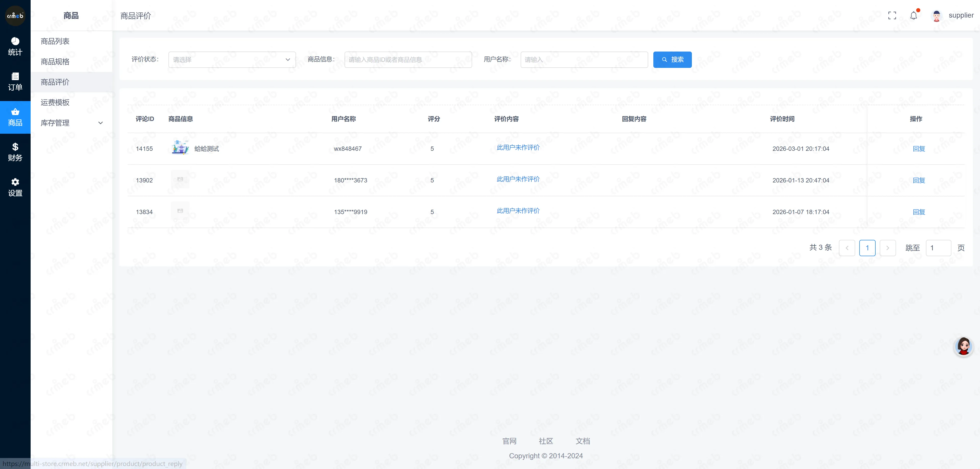Open review content for 180****3673
The image size is (980, 469).
point(518,179)
